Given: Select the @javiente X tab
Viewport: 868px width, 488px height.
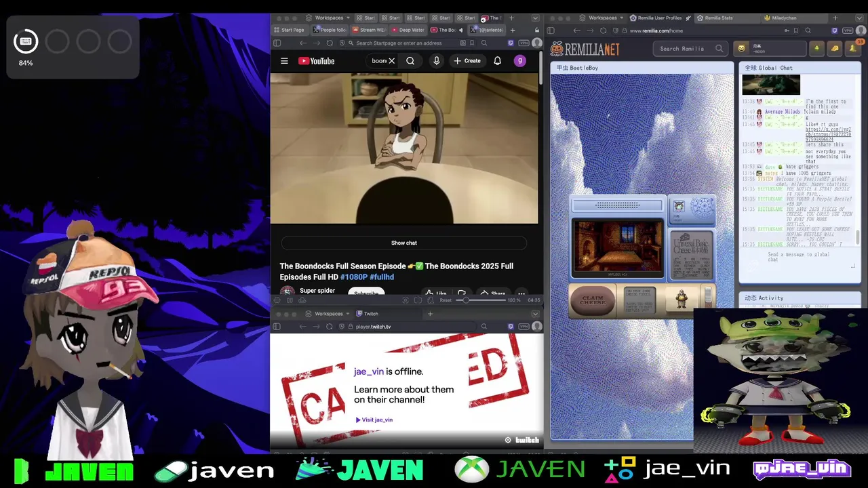Looking at the screenshot, I should [x=487, y=30].
